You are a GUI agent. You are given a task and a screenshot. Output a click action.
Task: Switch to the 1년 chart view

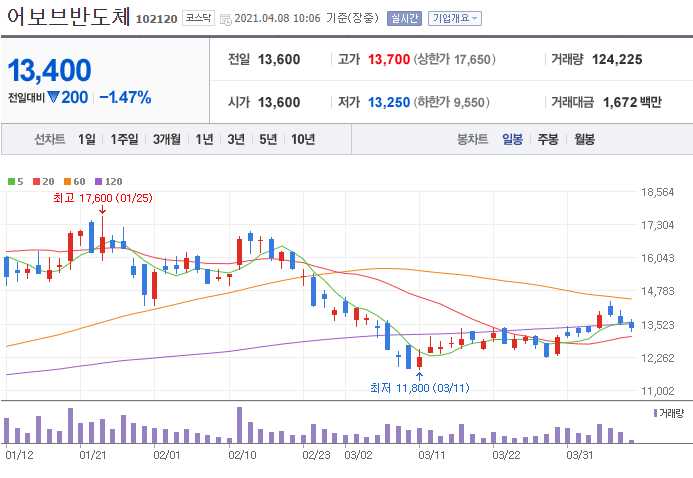204,140
